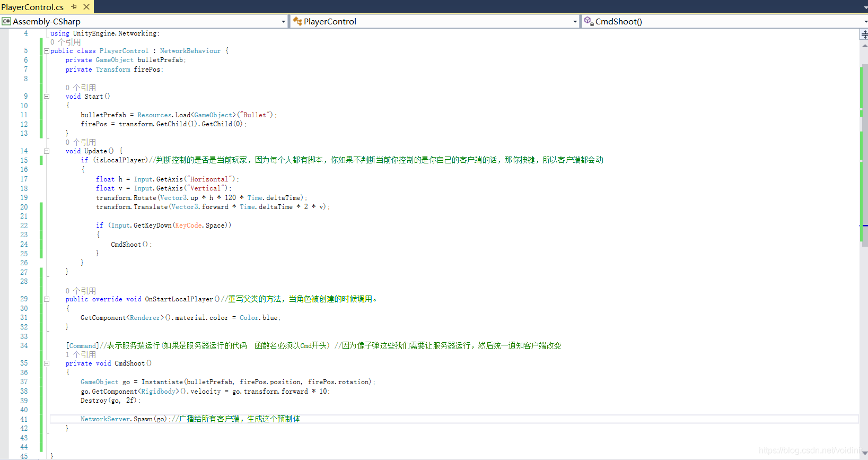Click the [Command] attribute
The height and width of the screenshot is (460, 868).
click(x=82, y=346)
